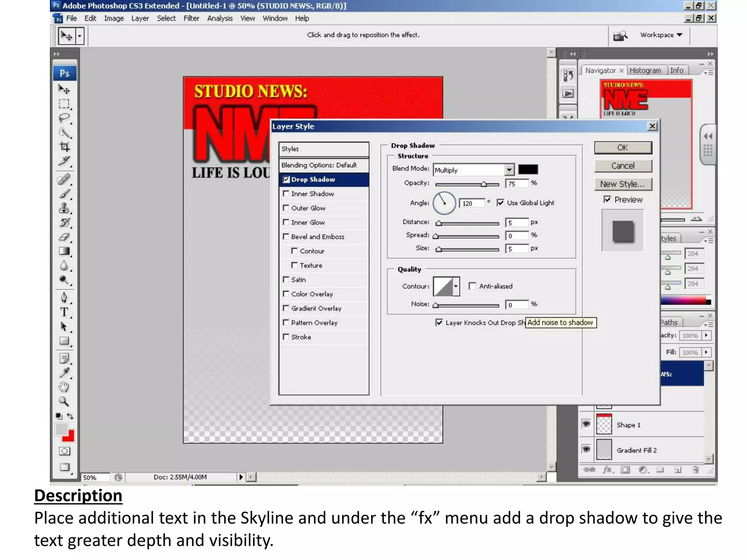747x560 pixels.
Task: Open the Filter menu
Action: pyautogui.click(x=191, y=18)
